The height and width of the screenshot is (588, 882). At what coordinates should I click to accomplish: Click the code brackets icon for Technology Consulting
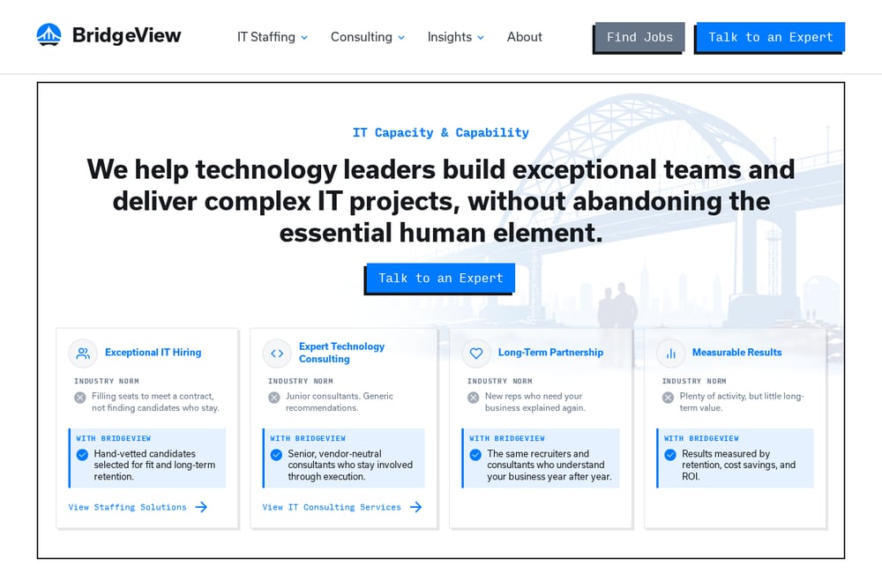pyautogui.click(x=277, y=353)
